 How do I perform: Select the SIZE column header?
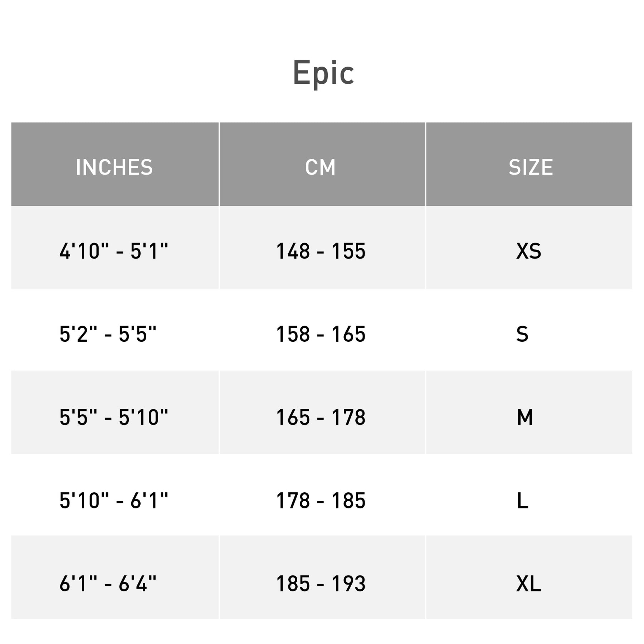coord(531,167)
